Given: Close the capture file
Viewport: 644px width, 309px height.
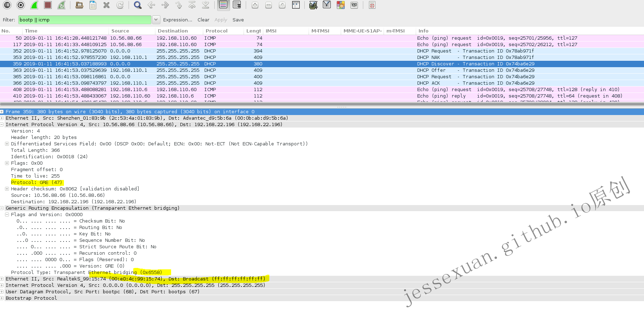Looking at the screenshot, I should [106, 5].
